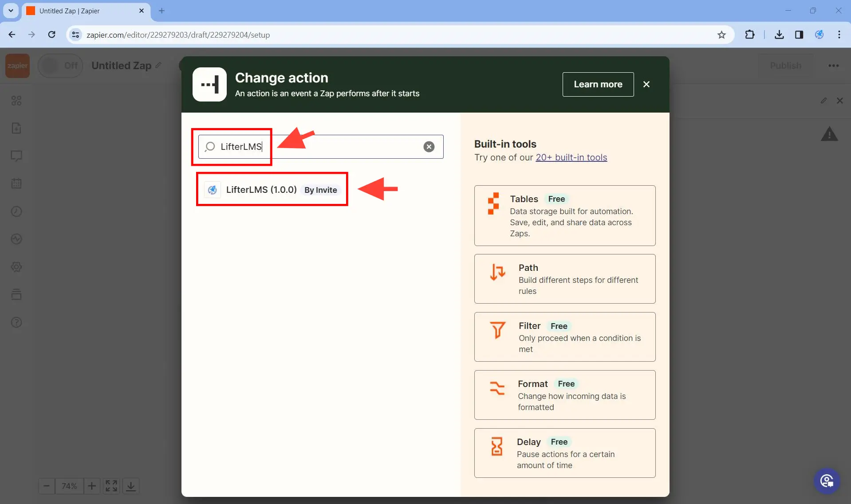The height and width of the screenshot is (504, 851).
Task: Toggle the Zap Off switch
Action: click(x=60, y=66)
